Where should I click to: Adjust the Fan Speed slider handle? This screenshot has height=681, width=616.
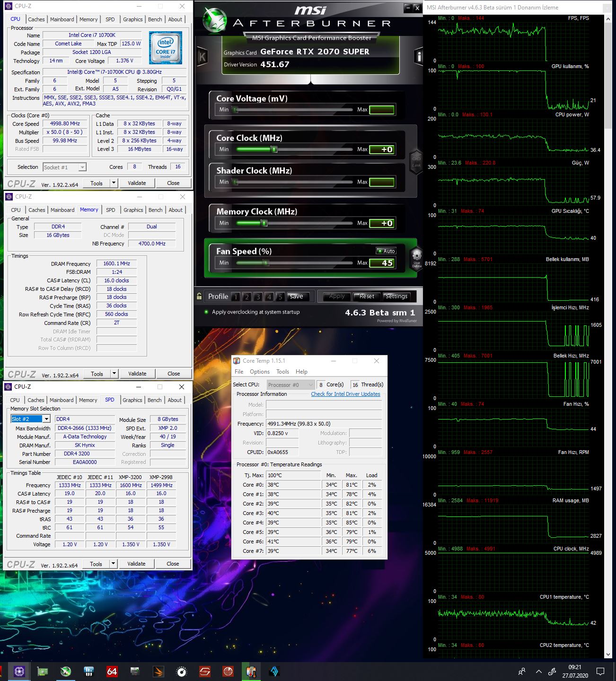tap(265, 263)
